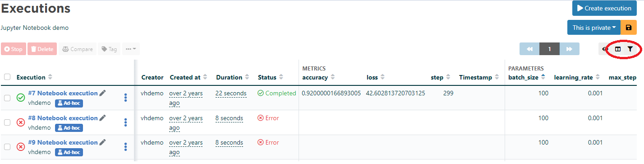Click Completed status of execution #7
The image size is (644, 164).
point(277,93)
